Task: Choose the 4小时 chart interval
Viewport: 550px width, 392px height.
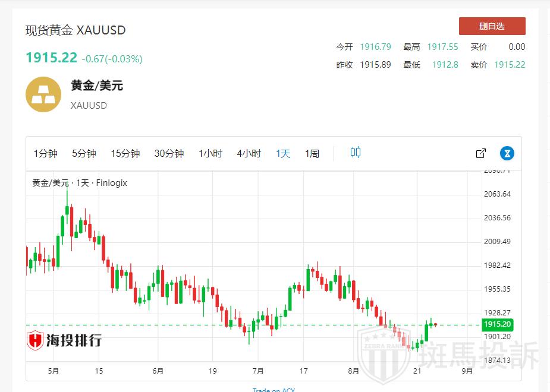Action: (x=249, y=153)
